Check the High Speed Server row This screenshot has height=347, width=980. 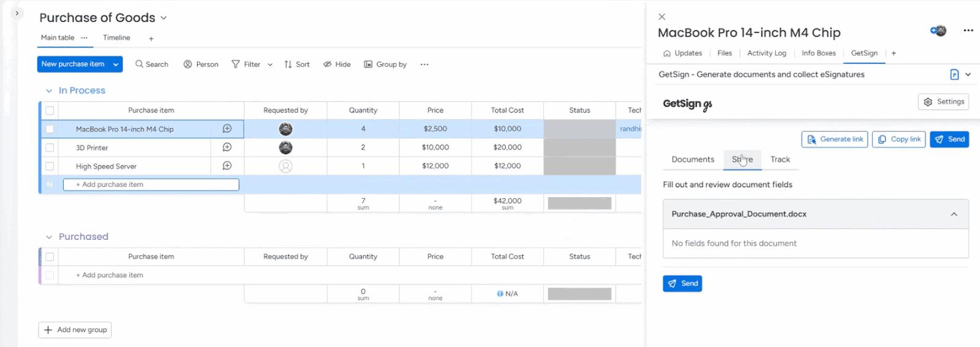(x=50, y=166)
